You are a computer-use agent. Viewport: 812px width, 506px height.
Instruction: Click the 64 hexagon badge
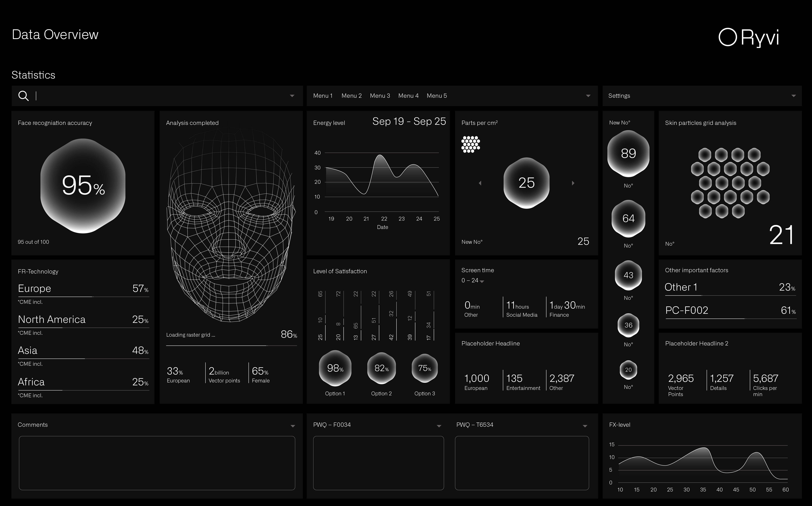pos(628,218)
